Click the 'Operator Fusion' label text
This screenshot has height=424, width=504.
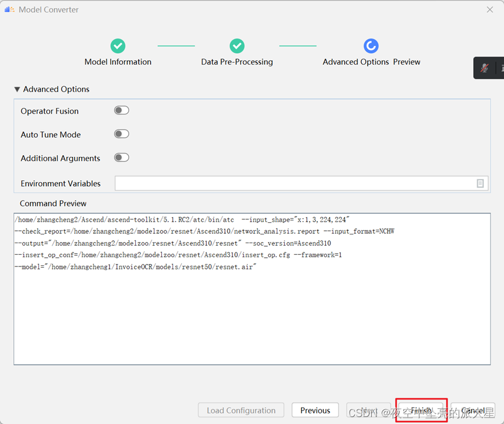coord(50,111)
